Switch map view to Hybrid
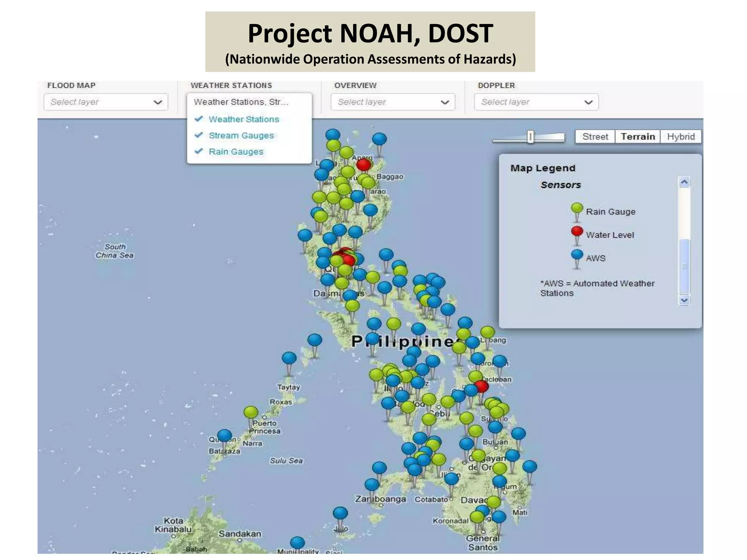The width and height of the screenshot is (747, 560). tap(681, 137)
